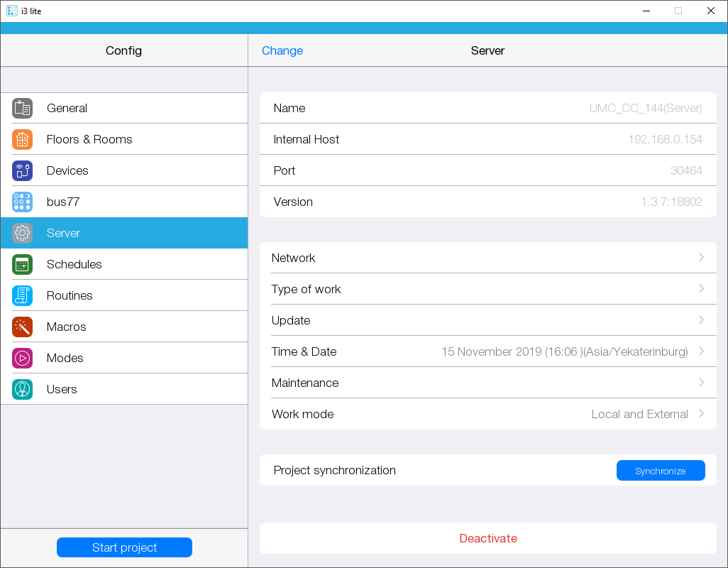Select the Devices icon in sidebar

(x=22, y=171)
